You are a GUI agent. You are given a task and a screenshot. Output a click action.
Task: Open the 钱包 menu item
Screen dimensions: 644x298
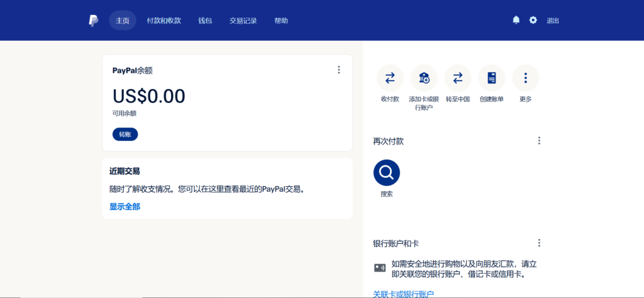[x=205, y=21]
